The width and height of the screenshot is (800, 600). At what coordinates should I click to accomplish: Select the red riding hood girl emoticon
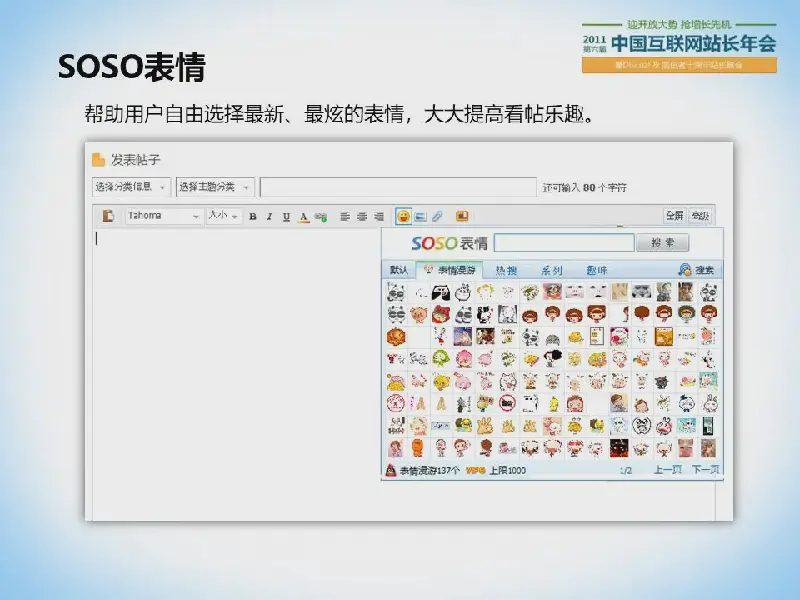[x=440, y=314]
